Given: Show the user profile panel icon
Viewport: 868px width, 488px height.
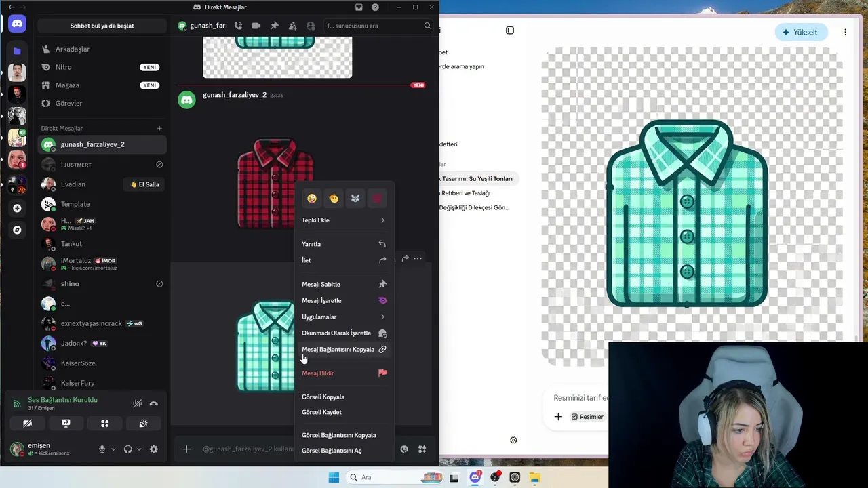Looking at the screenshot, I should [311, 26].
